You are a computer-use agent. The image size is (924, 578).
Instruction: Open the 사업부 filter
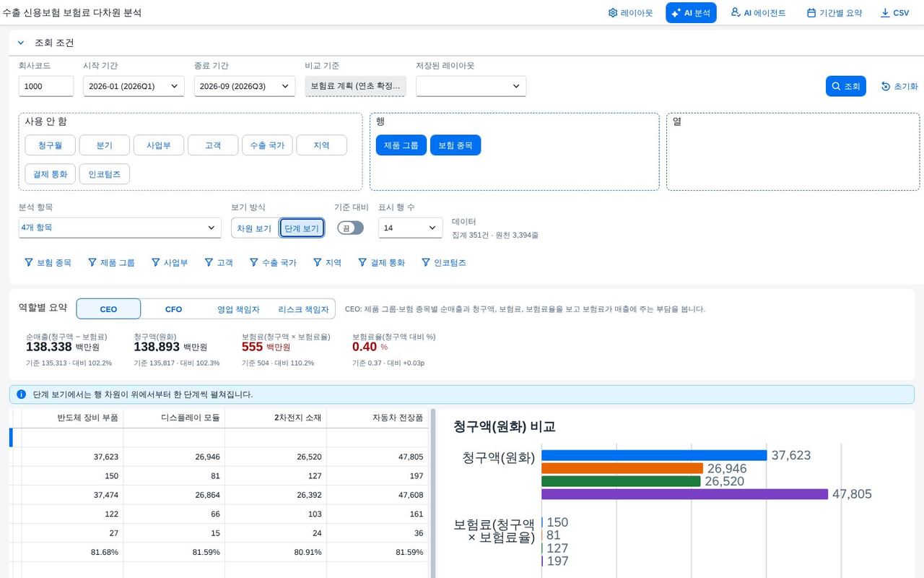[x=170, y=263]
